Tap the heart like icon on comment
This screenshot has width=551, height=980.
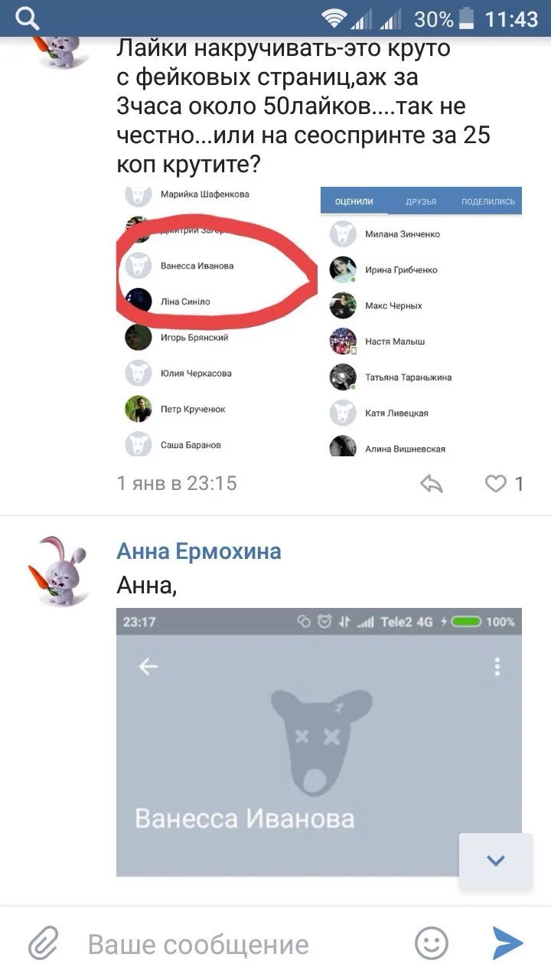(496, 483)
